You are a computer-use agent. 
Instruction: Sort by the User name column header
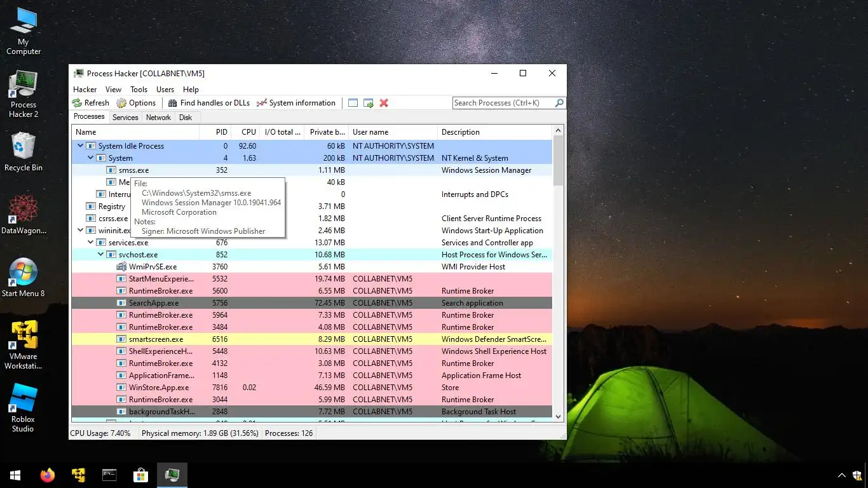point(393,132)
